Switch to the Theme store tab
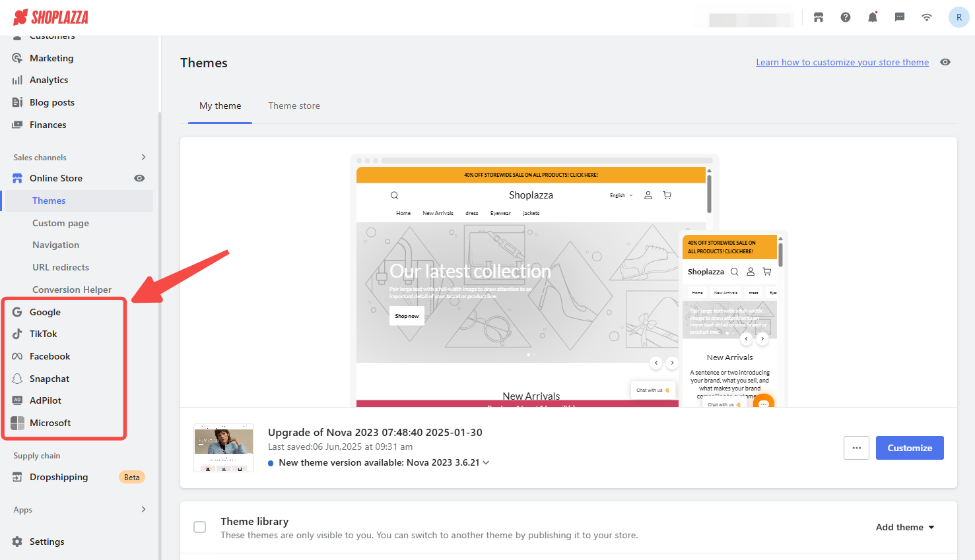Screen dimensions: 975x560 (x=294, y=106)
